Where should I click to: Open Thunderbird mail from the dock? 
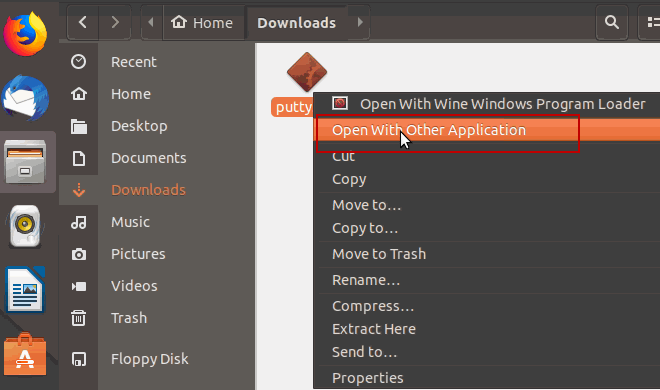25,98
